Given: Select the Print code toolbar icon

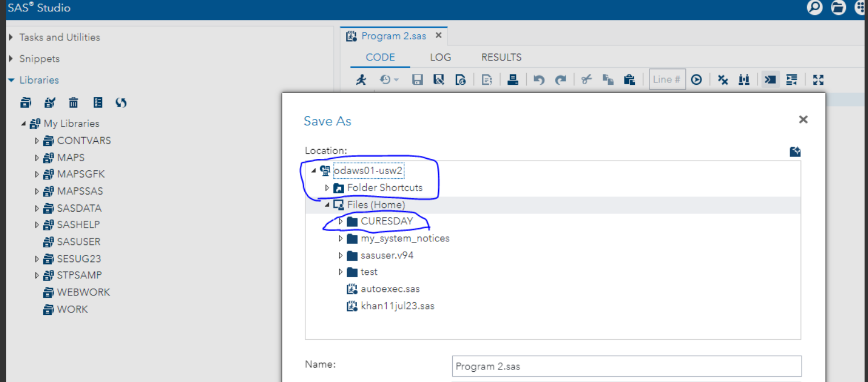Looking at the screenshot, I should click(513, 80).
